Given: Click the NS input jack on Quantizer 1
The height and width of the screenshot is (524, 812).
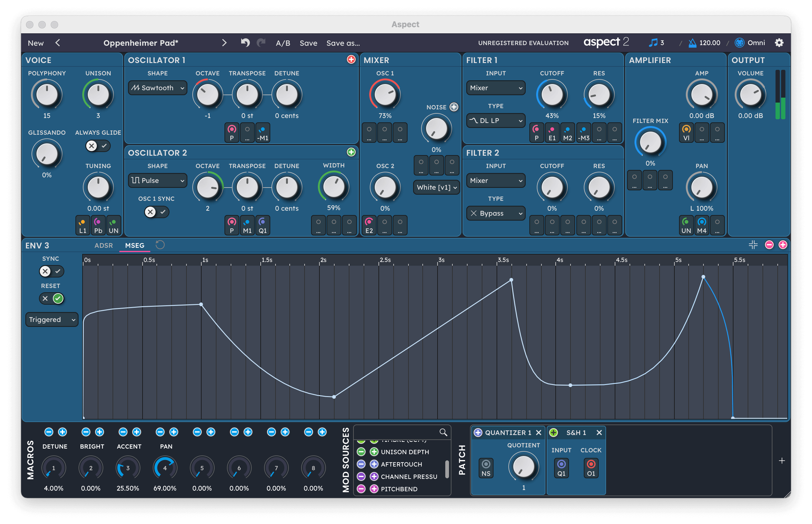Looking at the screenshot, I should click(x=486, y=468).
